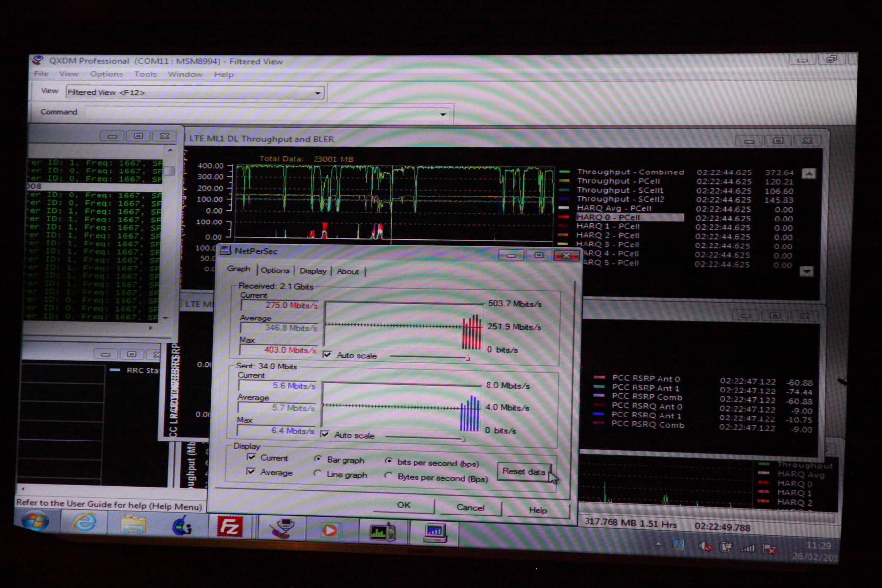Switch to NetPerSec Display tab
This screenshot has height=588, width=882.
[x=313, y=271]
